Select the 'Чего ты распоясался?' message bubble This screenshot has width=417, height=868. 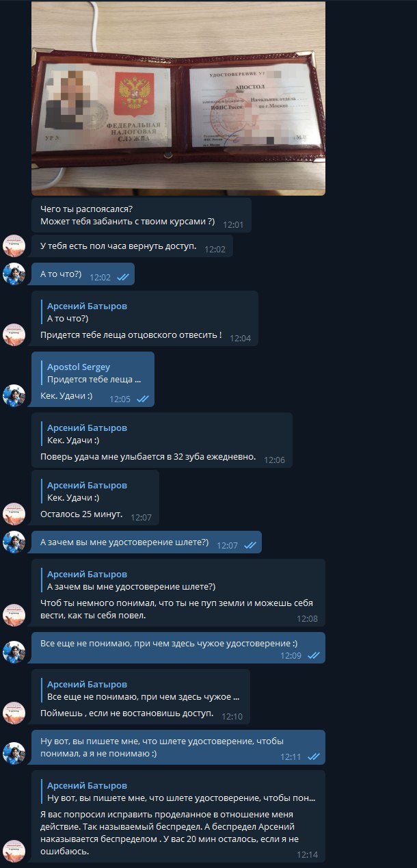[142, 215]
